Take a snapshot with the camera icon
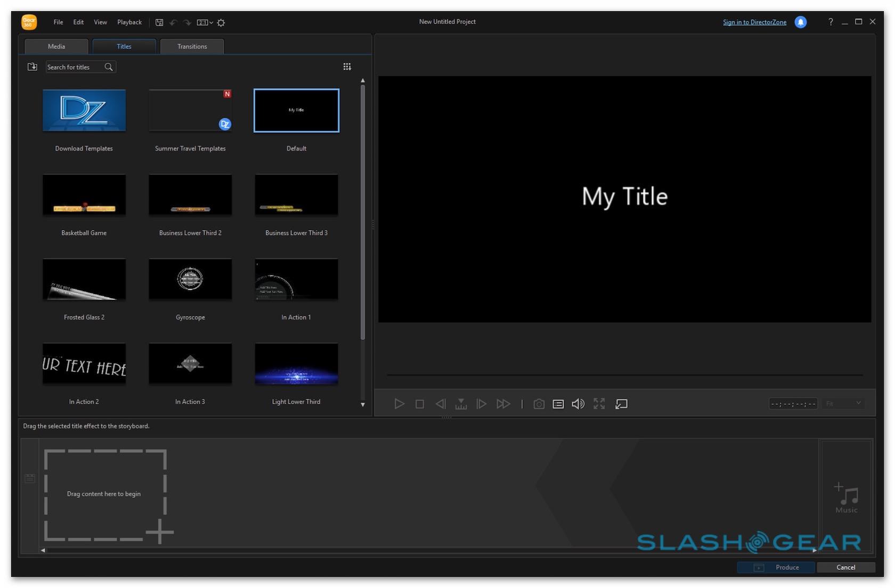895x588 pixels. pos(539,404)
